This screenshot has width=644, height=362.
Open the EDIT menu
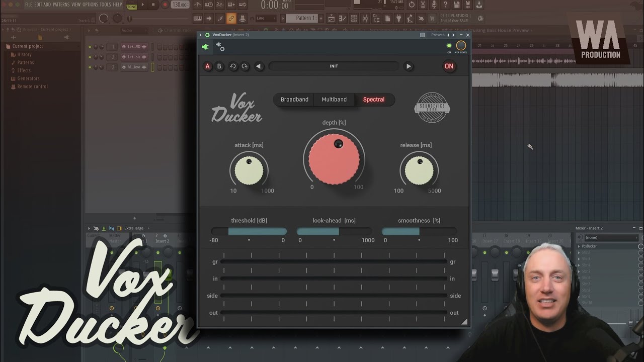(x=38, y=5)
